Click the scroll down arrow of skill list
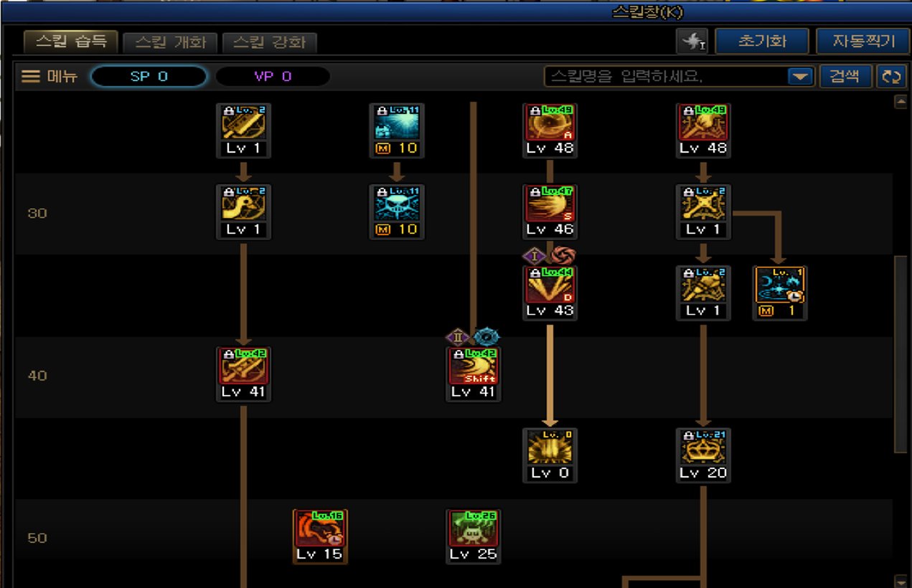The image size is (912, 588). [901, 581]
